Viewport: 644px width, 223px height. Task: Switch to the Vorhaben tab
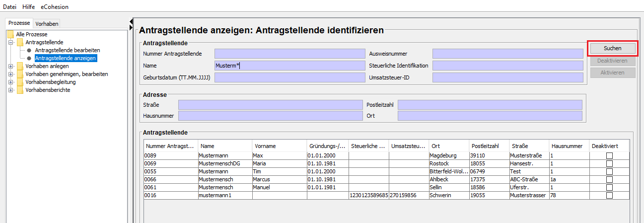pyautogui.click(x=47, y=24)
